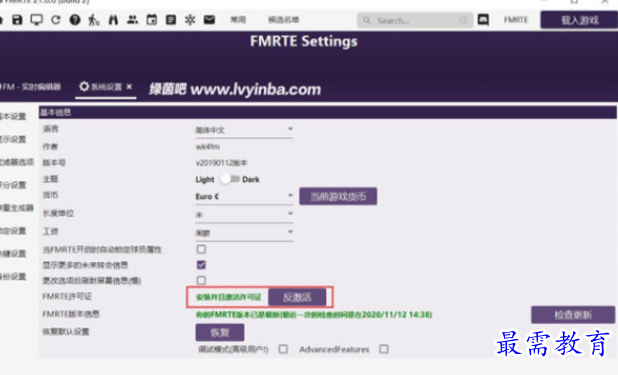Open the calendar icon in toolbar
Screen dimensions: 618x375
(x=152, y=19)
